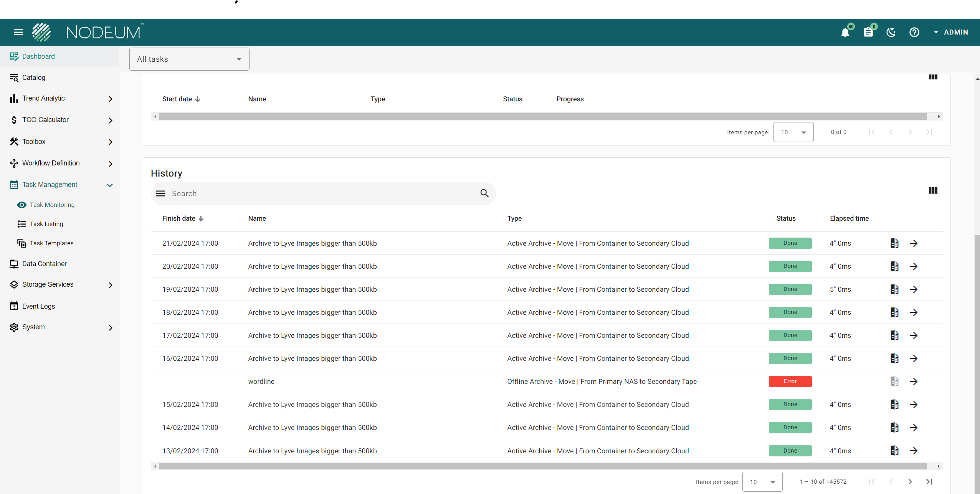
Task: Click the clipboard tasks icon in header
Action: (x=868, y=32)
